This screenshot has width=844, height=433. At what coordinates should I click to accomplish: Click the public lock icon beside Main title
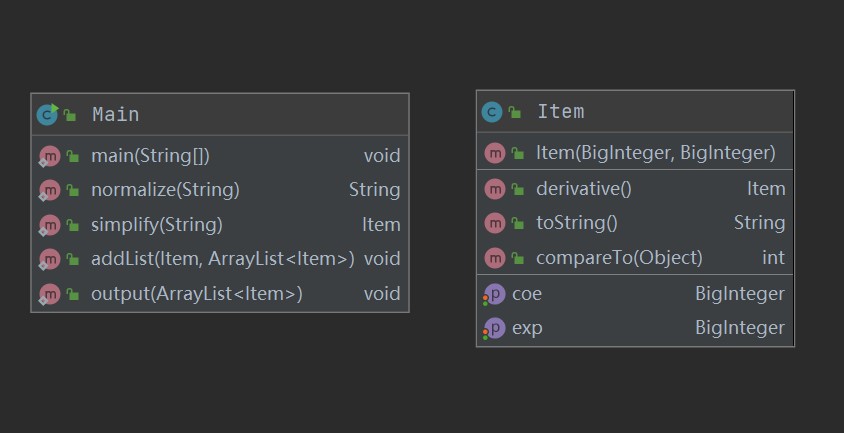click(70, 115)
